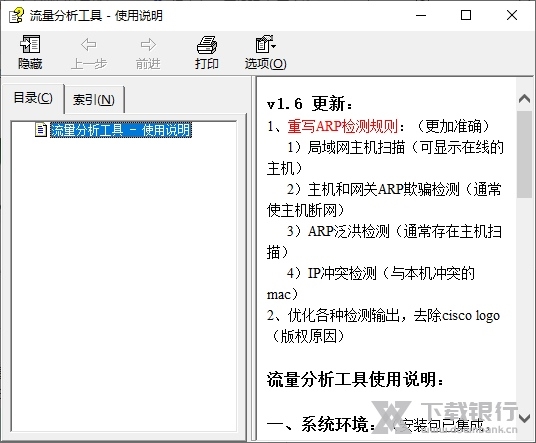Viewport: 536px width, 443px height.
Task: Maximize the help window
Action: (466, 15)
